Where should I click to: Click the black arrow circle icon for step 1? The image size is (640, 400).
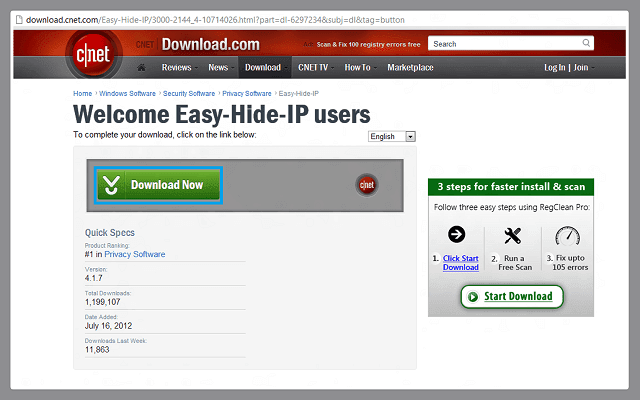(456, 234)
